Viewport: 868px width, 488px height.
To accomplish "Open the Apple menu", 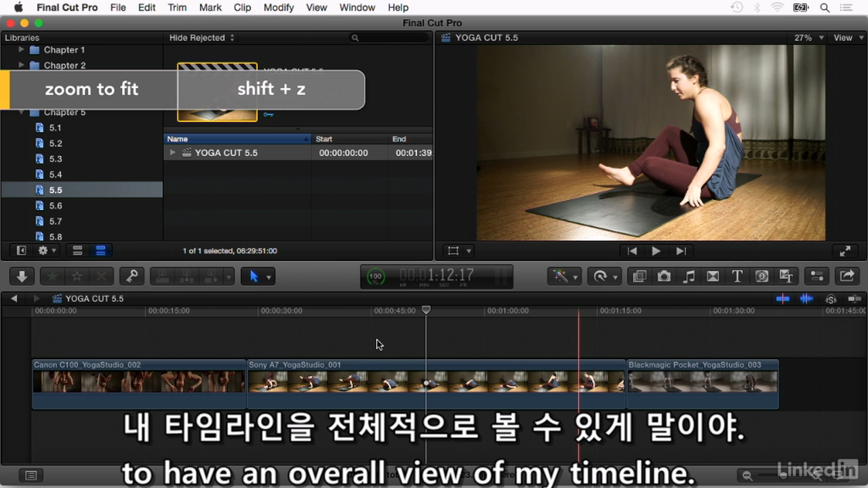I will click(x=18, y=7).
